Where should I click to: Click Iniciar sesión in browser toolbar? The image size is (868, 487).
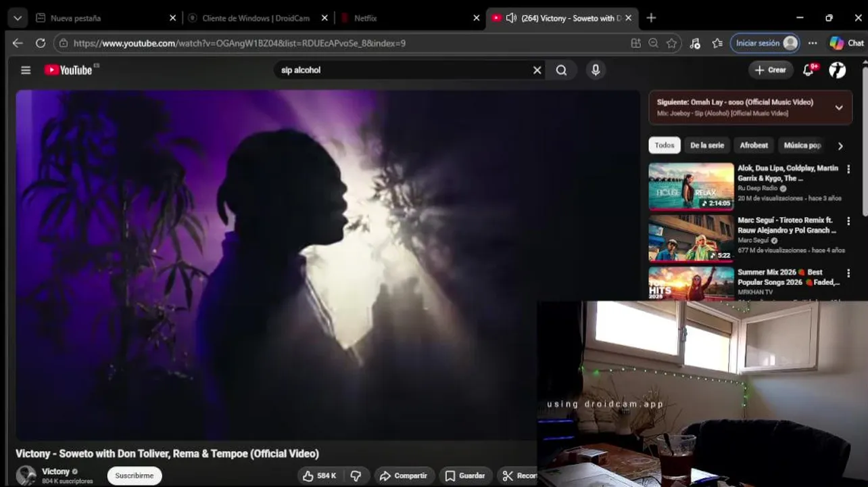tap(766, 43)
